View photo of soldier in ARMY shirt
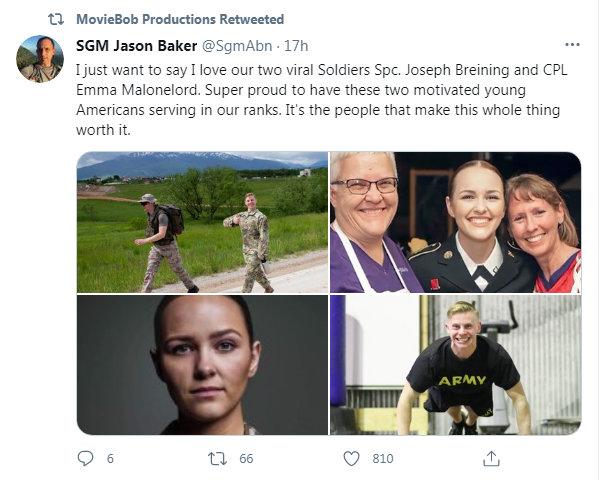This screenshot has width=602, height=480. click(x=455, y=365)
